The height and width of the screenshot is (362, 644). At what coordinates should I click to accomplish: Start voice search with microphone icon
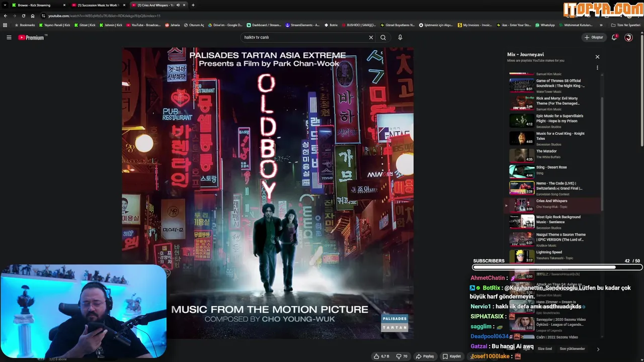tap(400, 37)
